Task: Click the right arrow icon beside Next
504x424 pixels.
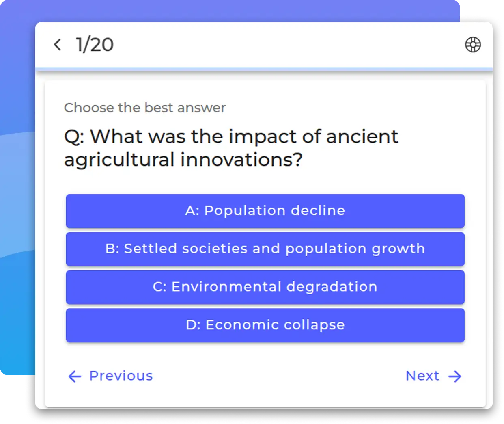Action: (455, 376)
